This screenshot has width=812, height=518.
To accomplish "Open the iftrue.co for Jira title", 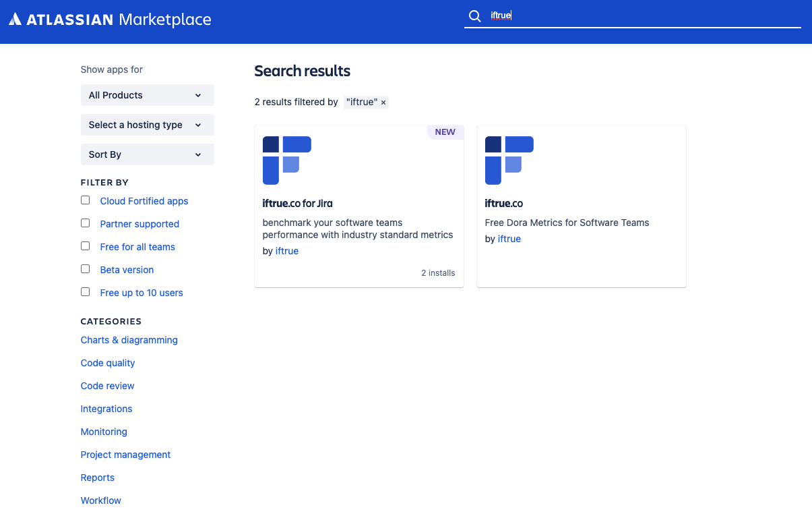I will coord(297,203).
